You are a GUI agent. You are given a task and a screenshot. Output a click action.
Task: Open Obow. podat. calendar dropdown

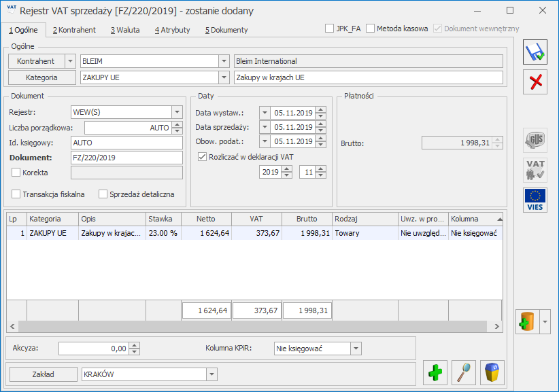[x=265, y=141]
